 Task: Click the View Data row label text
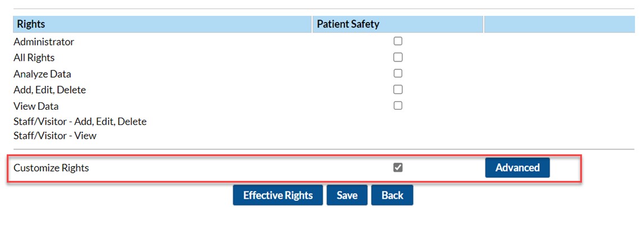(x=36, y=106)
